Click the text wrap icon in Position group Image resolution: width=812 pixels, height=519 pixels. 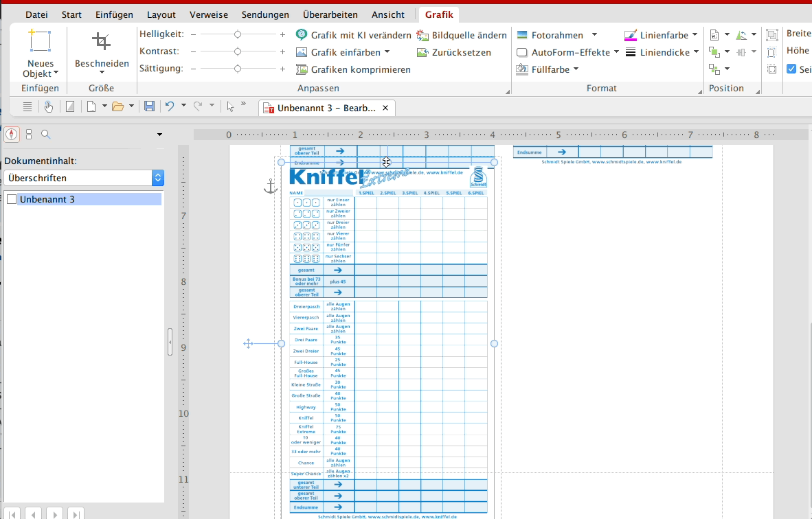714,35
